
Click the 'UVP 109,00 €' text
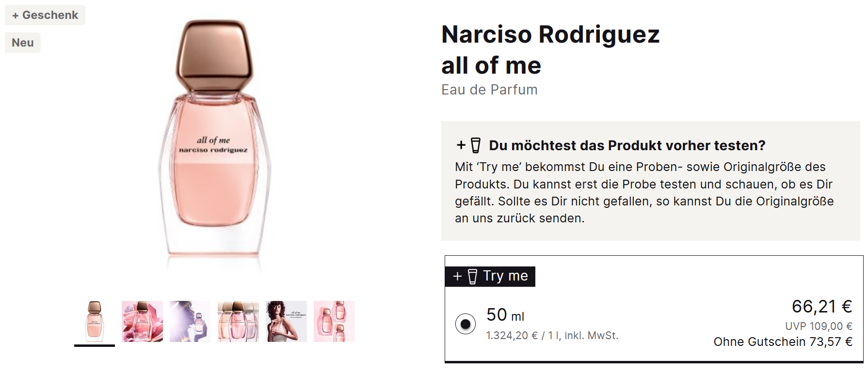[819, 327]
